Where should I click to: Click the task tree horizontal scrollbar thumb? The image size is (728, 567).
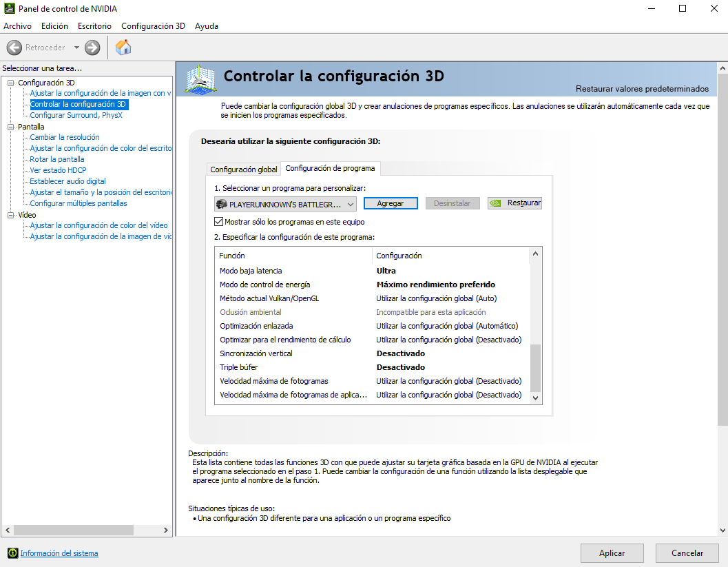pos(74,530)
